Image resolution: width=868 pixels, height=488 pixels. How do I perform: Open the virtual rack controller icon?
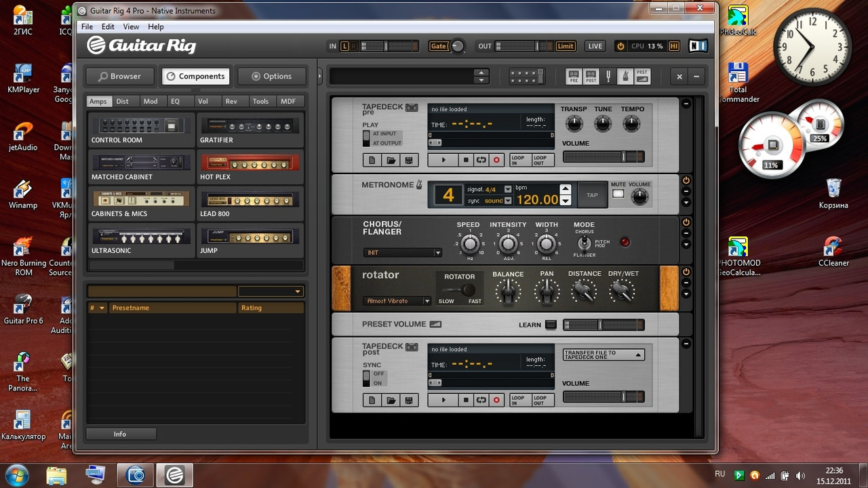[526, 77]
